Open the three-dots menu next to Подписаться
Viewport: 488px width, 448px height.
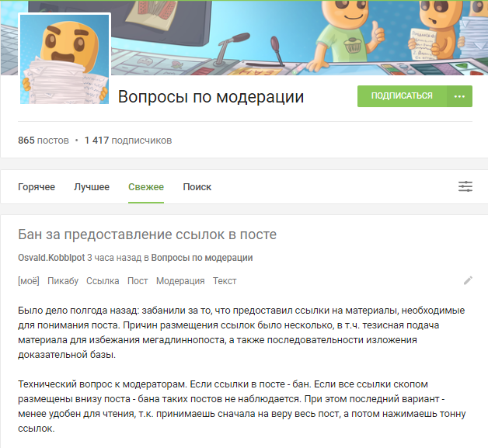click(x=459, y=96)
